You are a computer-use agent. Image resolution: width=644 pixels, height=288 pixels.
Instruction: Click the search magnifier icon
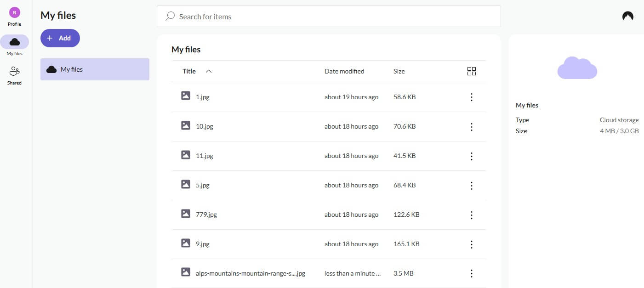coord(170,16)
